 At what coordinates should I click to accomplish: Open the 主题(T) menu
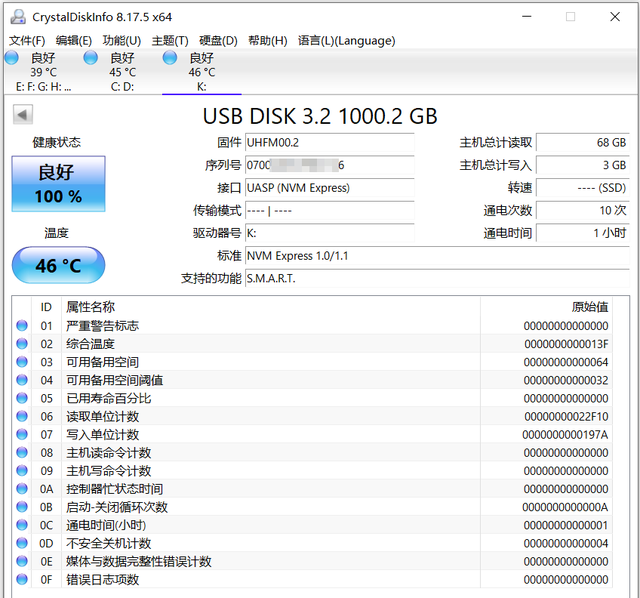[x=170, y=41]
